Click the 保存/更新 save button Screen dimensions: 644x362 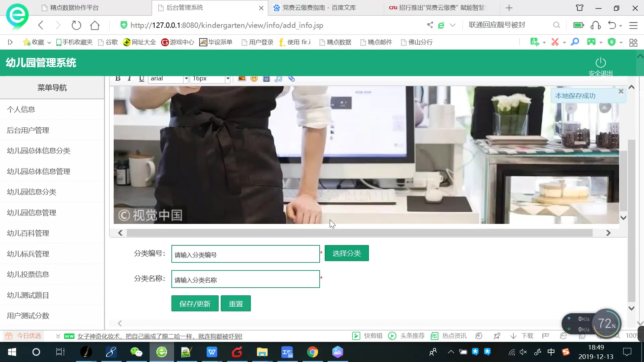[x=195, y=303]
